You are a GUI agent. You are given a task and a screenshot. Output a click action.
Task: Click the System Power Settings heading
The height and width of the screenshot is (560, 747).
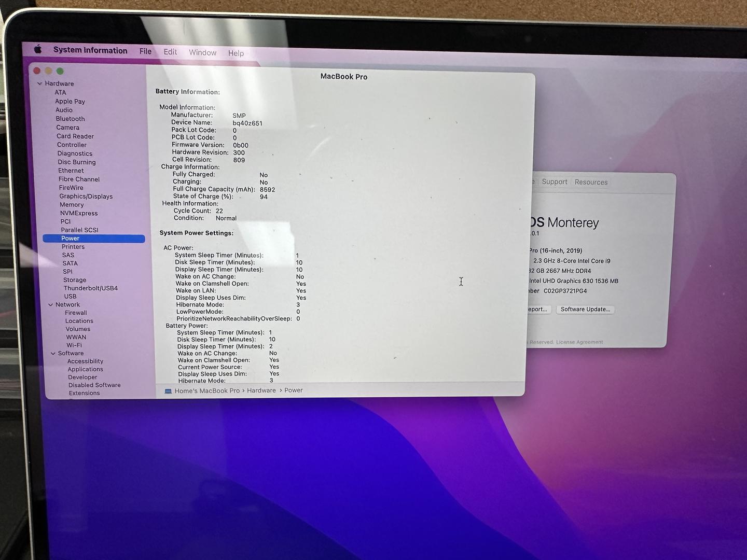(x=197, y=233)
